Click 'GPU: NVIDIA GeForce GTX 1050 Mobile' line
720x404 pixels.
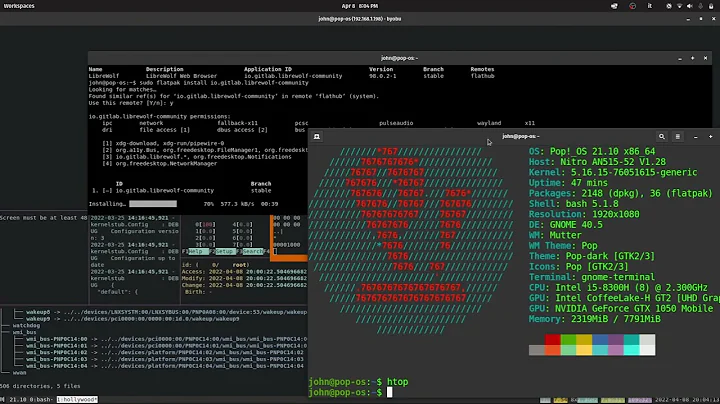click(621, 309)
